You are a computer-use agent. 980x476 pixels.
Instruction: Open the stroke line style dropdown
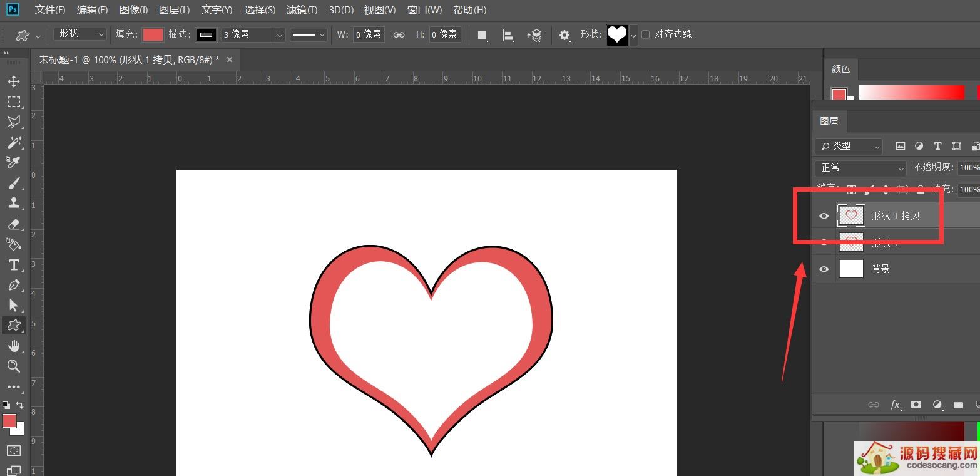[309, 35]
